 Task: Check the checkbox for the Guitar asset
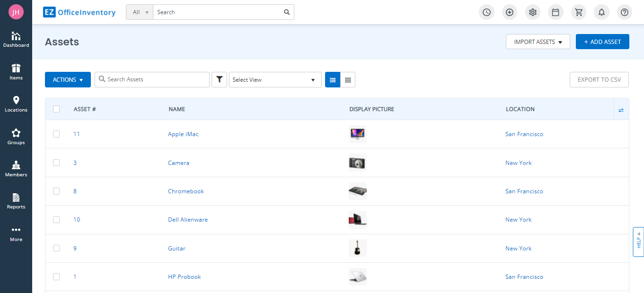point(56,248)
